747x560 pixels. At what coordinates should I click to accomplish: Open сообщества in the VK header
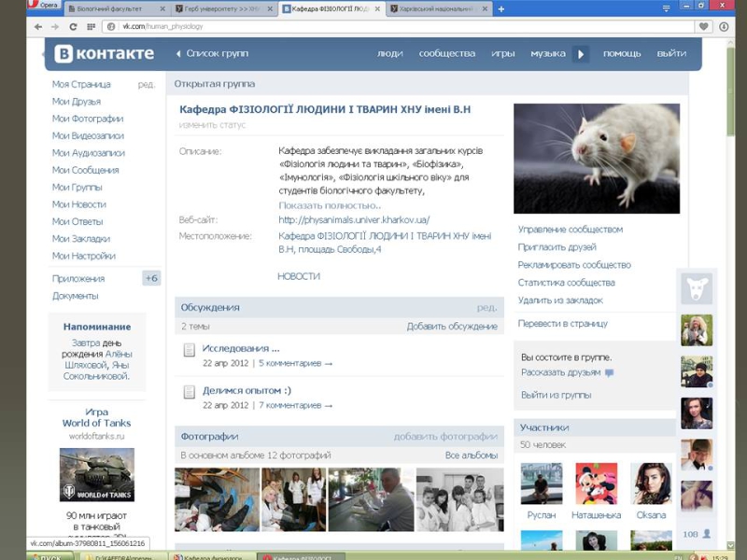(x=447, y=54)
